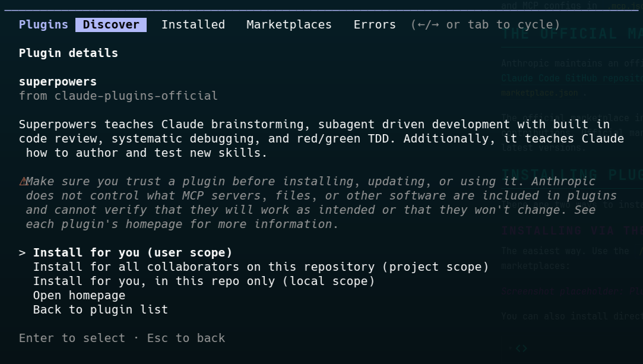Click the Enter to select hint
Image resolution: width=643 pixels, height=364 pixels.
click(72, 338)
